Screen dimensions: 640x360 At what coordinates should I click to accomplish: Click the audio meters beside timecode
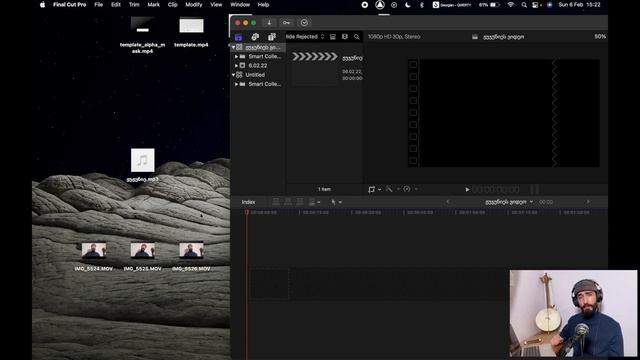coord(535,189)
